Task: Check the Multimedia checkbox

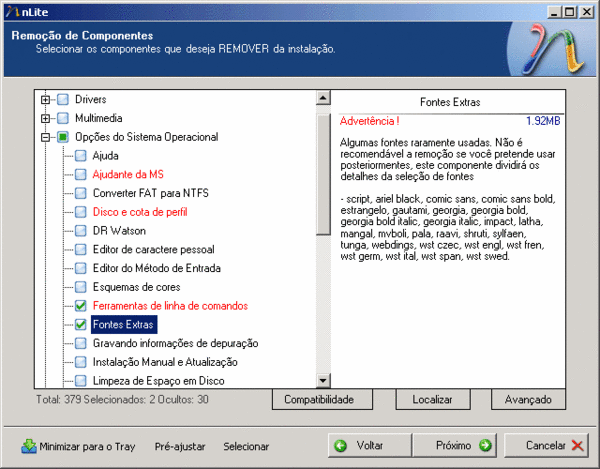Action: tap(63, 118)
